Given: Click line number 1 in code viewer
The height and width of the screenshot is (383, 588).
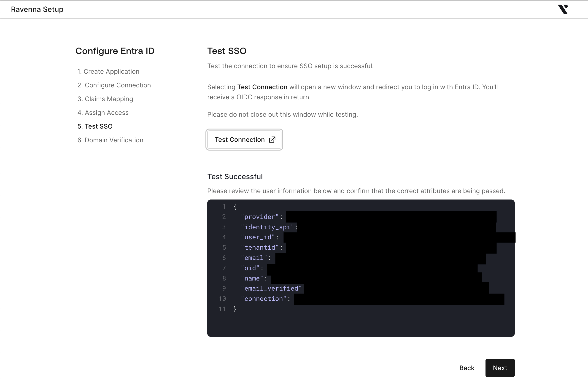Looking at the screenshot, I should tap(224, 206).
